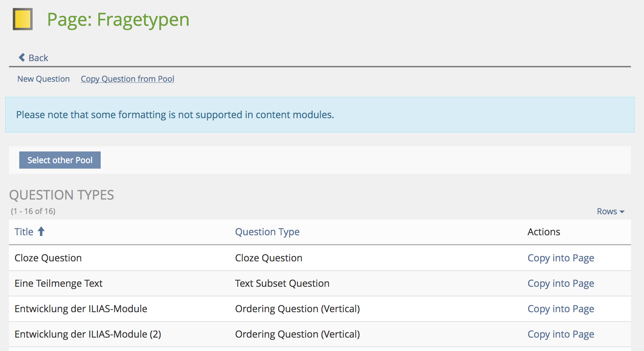Copy Entwicklung der ILIAS-Module (2) into page
The width and height of the screenshot is (644, 351).
coord(560,334)
